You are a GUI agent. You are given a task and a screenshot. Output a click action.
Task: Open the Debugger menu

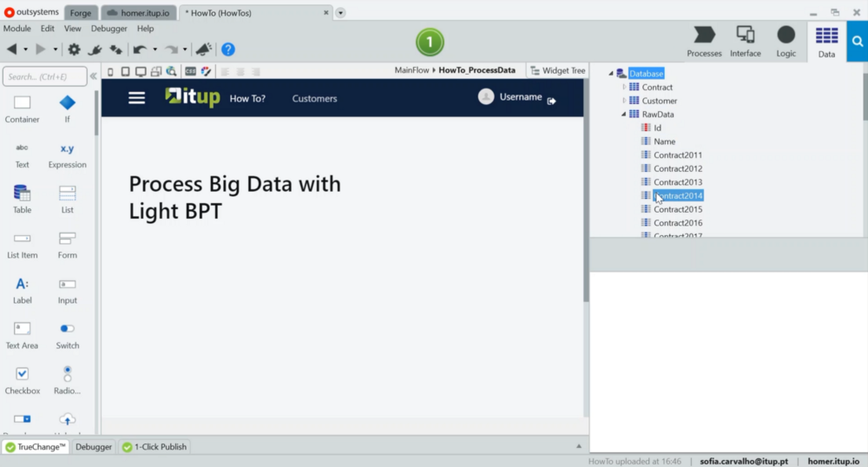(109, 29)
